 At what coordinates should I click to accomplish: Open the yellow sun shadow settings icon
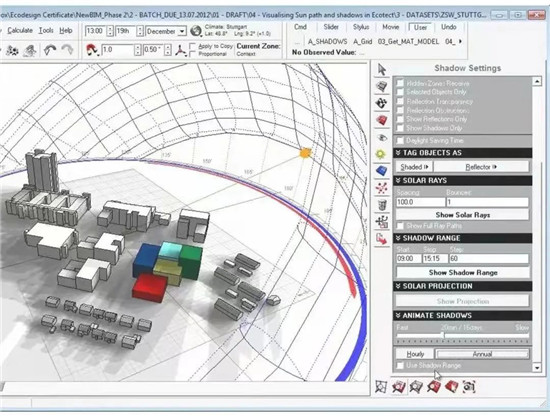click(x=381, y=154)
